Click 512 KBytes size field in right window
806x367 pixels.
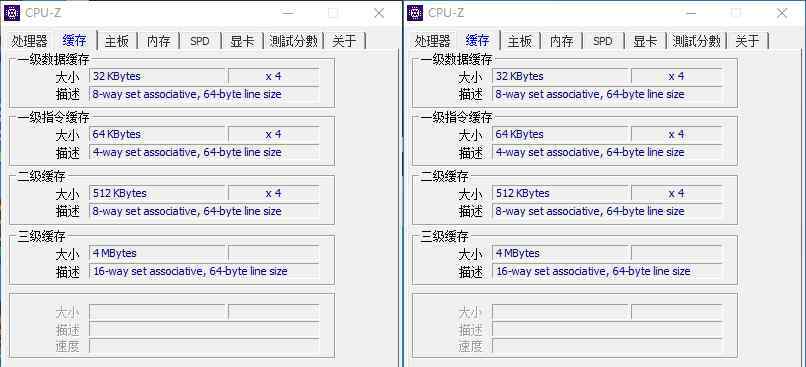pos(560,193)
